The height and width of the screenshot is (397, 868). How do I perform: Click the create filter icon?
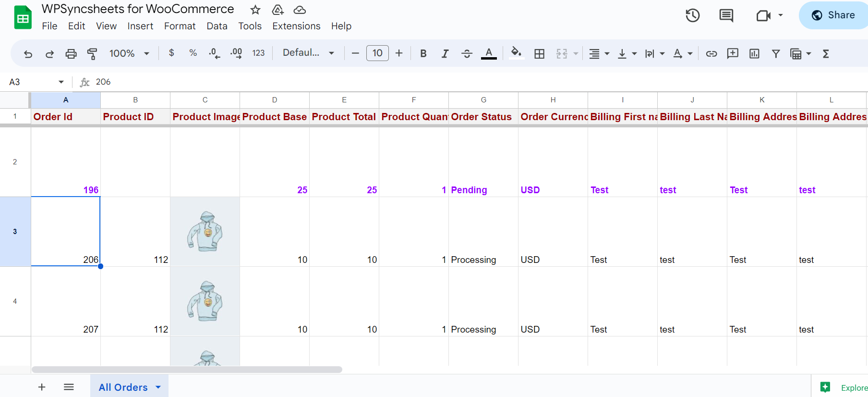point(776,54)
